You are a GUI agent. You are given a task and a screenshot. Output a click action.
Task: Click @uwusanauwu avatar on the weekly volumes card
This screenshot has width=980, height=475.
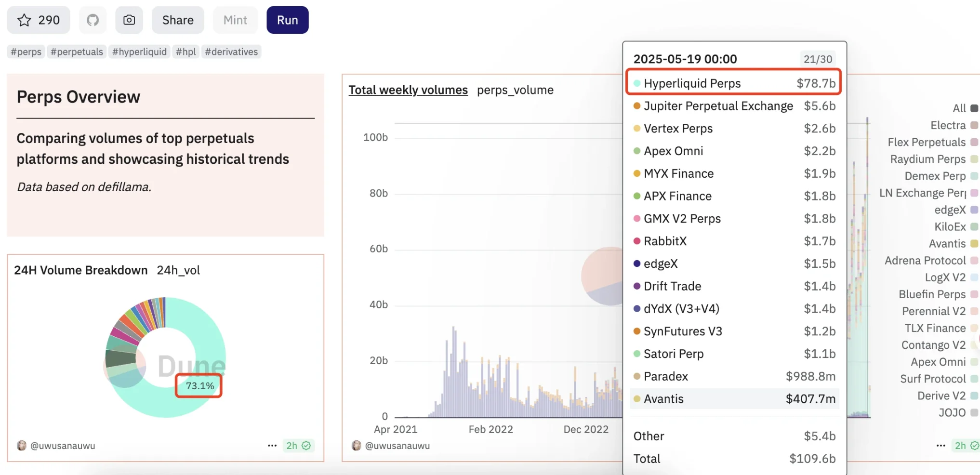tap(356, 446)
